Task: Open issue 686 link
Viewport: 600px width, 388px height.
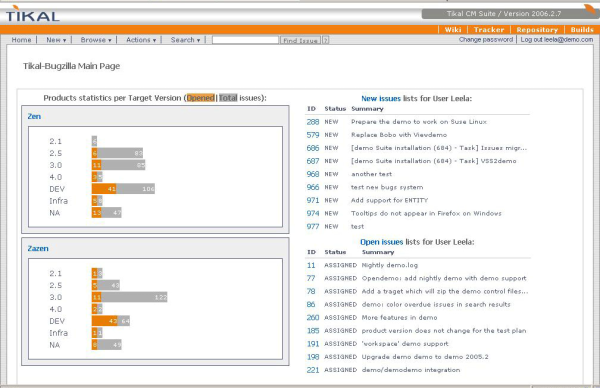Action: point(313,148)
